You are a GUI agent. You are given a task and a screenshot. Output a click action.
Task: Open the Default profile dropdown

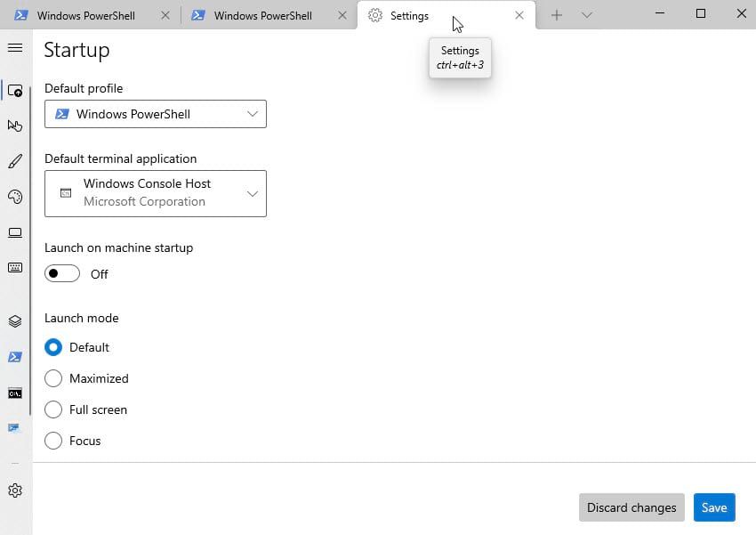point(155,114)
